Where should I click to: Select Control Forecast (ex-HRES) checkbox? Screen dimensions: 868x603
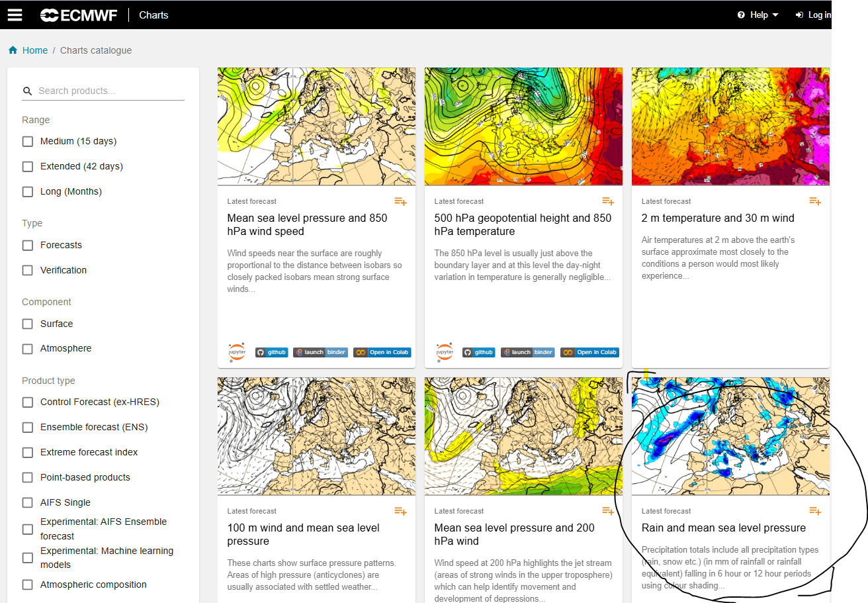click(28, 402)
